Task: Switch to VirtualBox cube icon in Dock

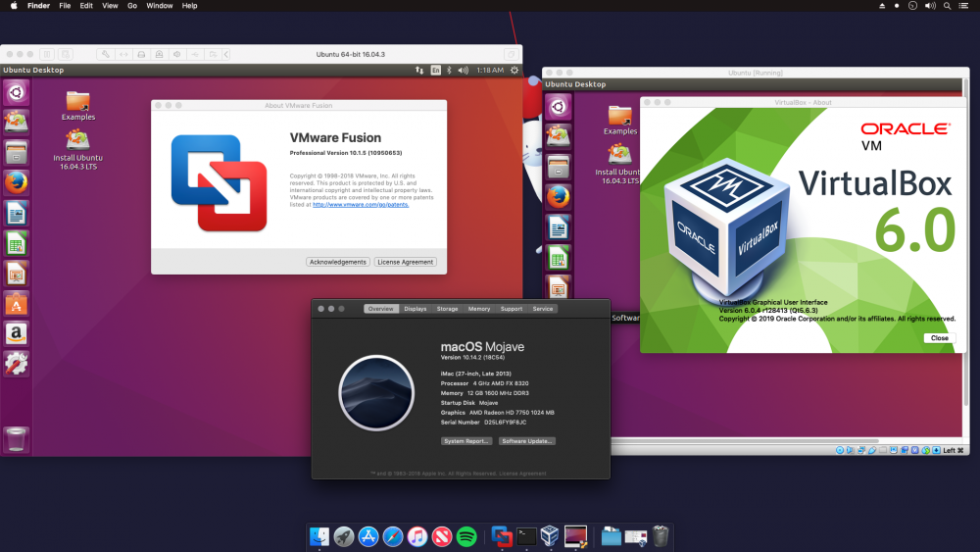Action: tap(550, 535)
